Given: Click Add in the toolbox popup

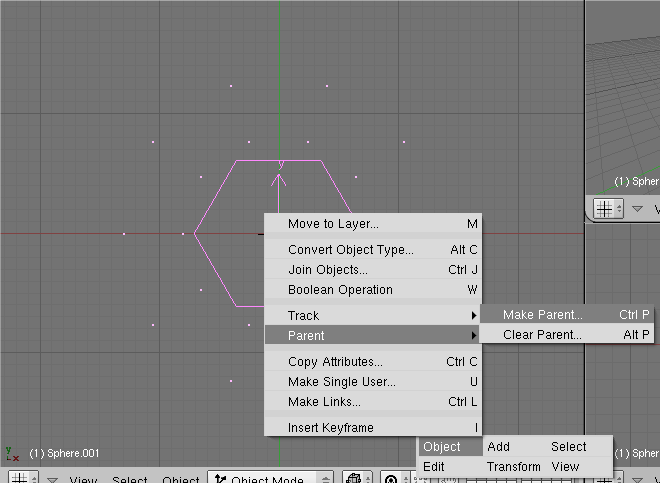Looking at the screenshot, I should (498, 447).
